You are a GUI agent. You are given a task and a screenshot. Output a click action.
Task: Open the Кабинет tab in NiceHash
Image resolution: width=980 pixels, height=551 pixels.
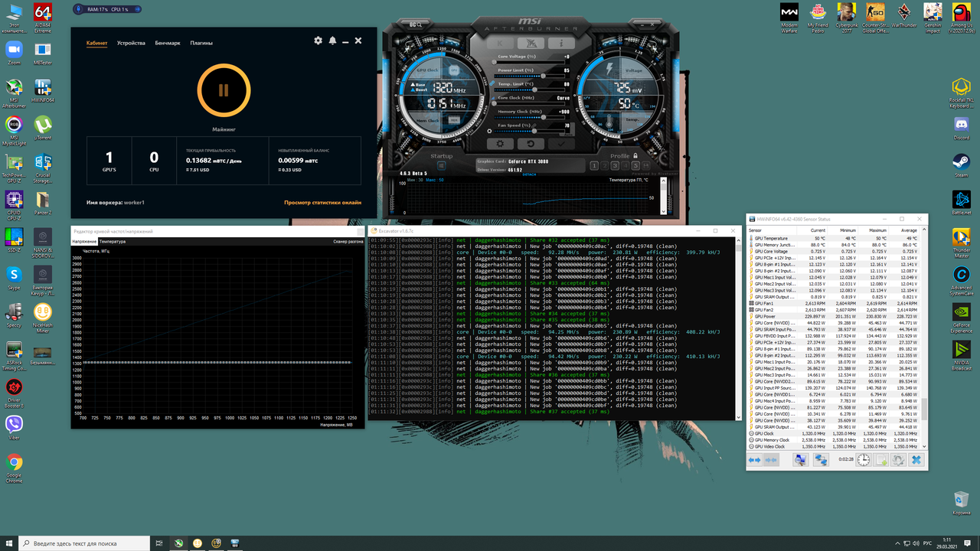(x=97, y=43)
